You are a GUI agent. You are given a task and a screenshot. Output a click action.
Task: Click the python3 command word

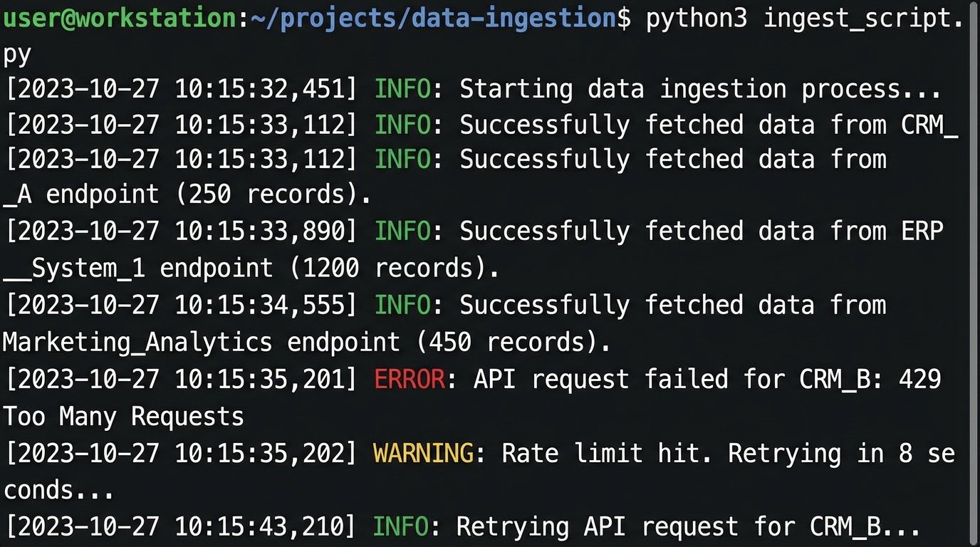coord(697,19)
